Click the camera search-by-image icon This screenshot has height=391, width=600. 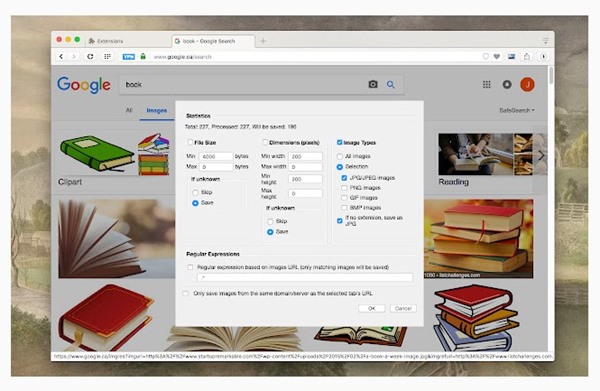click(373, 84)
